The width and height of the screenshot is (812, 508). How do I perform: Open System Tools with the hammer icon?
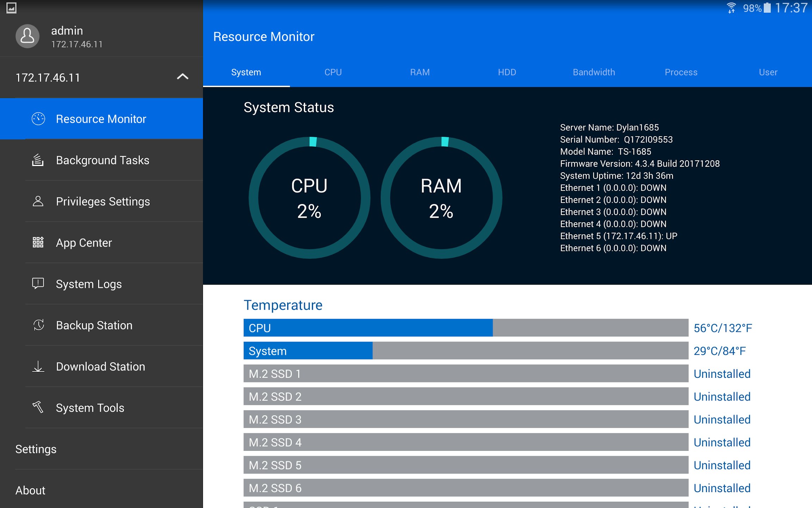[x=38, y=407]
